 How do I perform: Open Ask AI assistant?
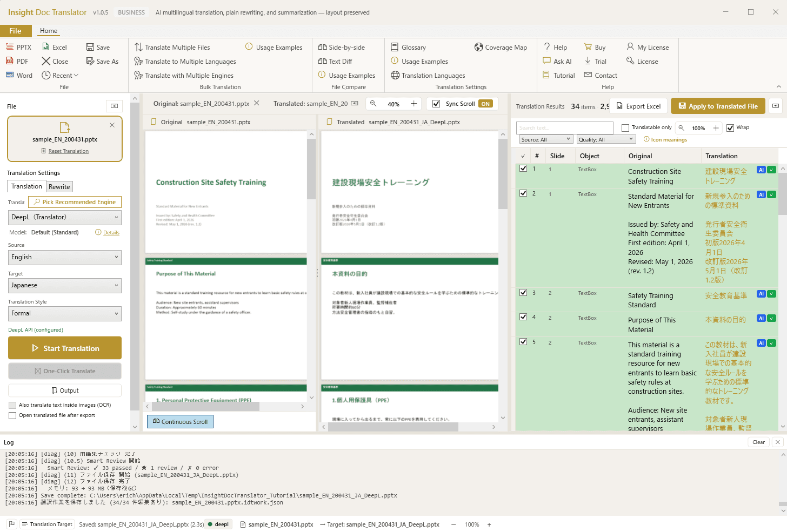(557, 61)
